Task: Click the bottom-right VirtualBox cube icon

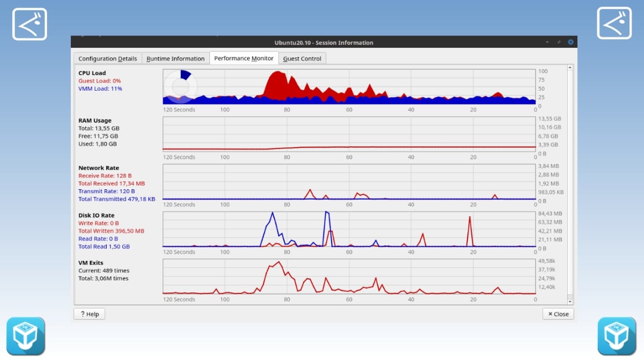Action: pos(617,336)
